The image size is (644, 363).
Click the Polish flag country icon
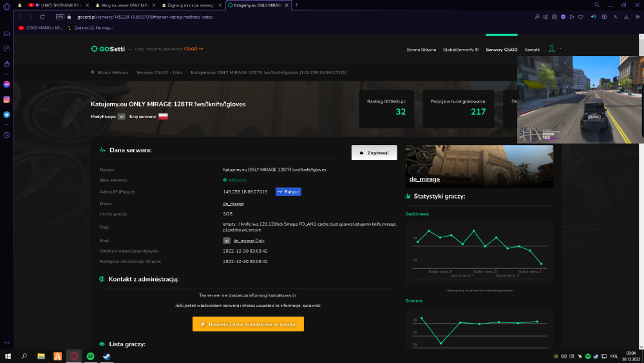coord(163,116)
